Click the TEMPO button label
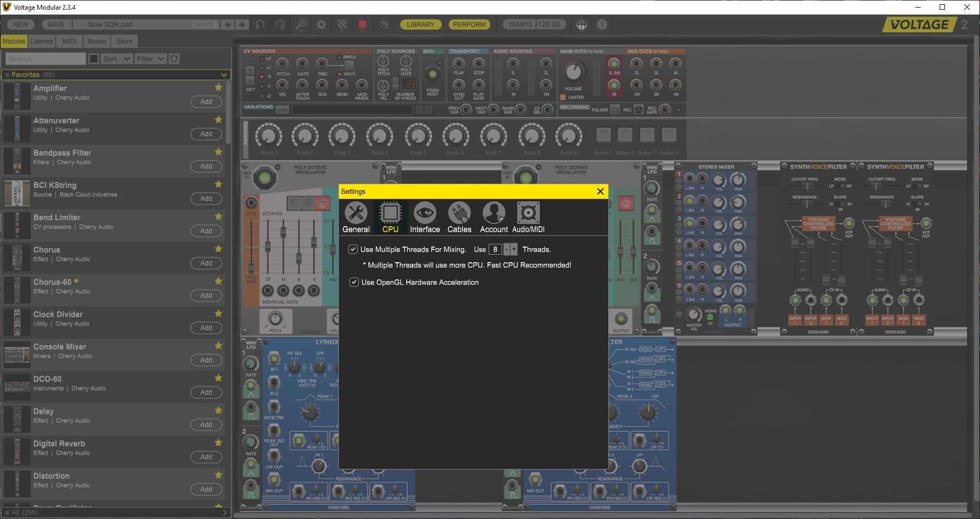Viewport: 980px width, 519px height. tap(520, 25)
